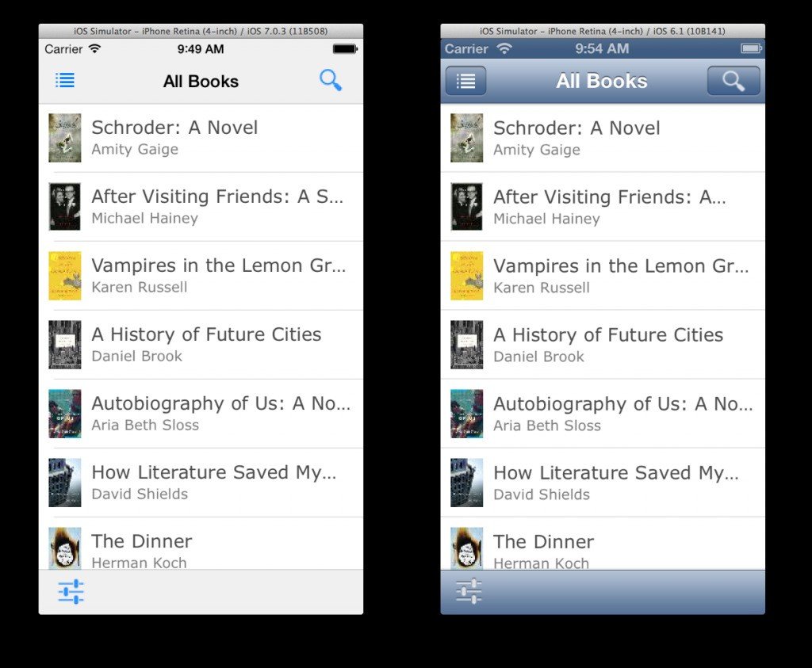This screenshot has height=668, width=812.
Task: Open the filter sliders icon in iOS 6.1 toolbar
Action: click(x=469, y=591)
